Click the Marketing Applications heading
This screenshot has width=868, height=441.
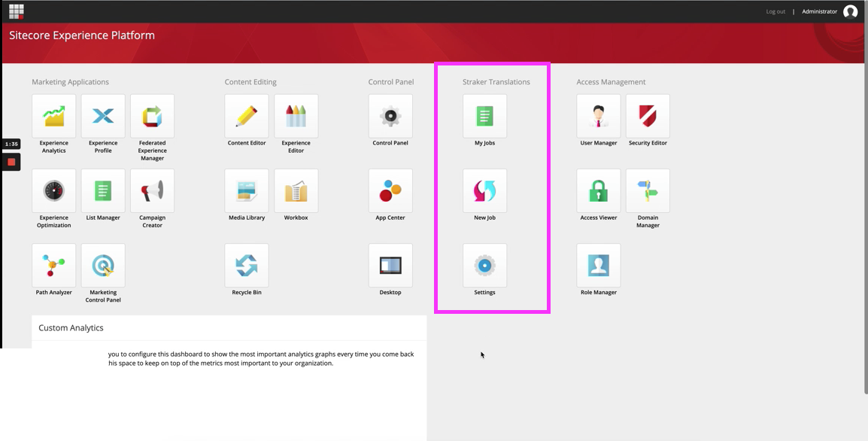tap(70, 82)
